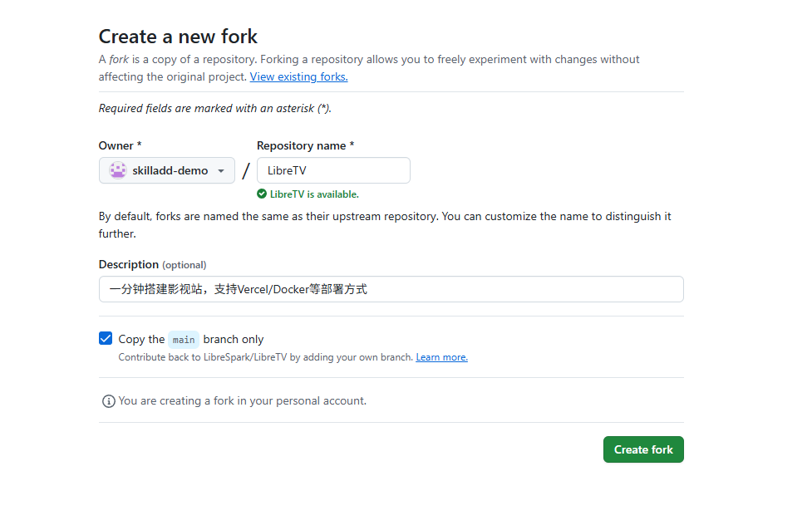Click into the Description text field
This screenshot has height=530, width=812.
pyautogui.click(x=391, y=289)
